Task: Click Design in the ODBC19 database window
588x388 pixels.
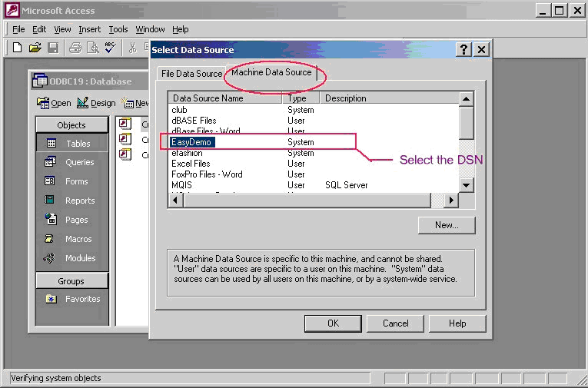Action: click(96, 103)
